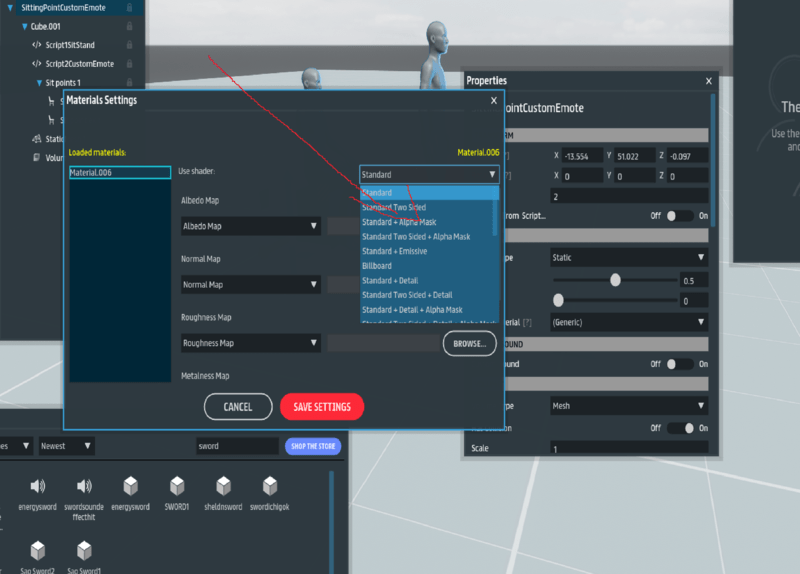Open the Albedo Map dropdown
This screenshot has height=574, width=800.
[x=249, y=226]
